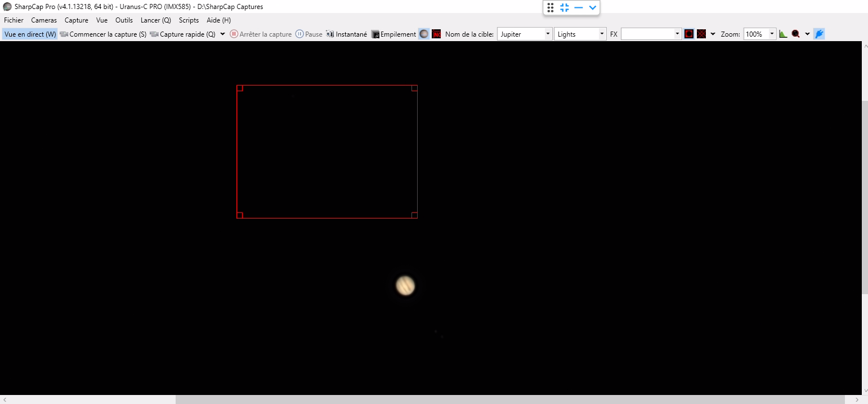Click the reticule crosshair overlay icon
This screenshot has height=404, width=868.
coord(701,34)
